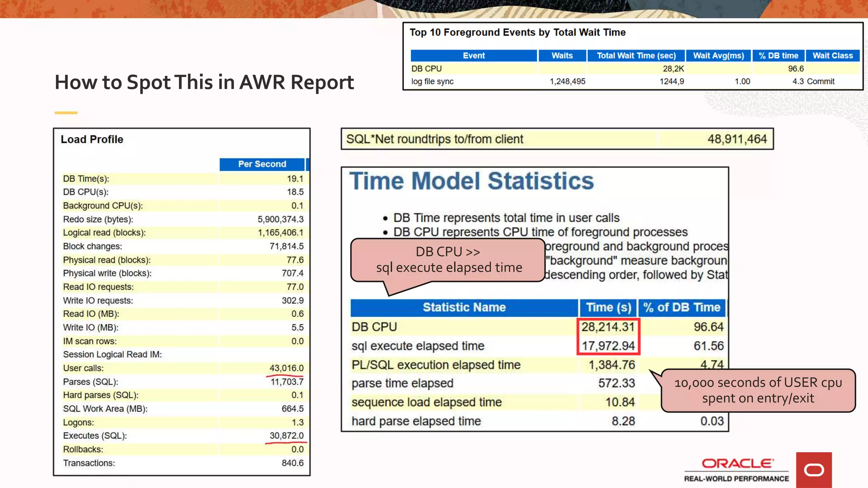
Task: Click the 'Load Profile' heading
Action: coord(92,139)
